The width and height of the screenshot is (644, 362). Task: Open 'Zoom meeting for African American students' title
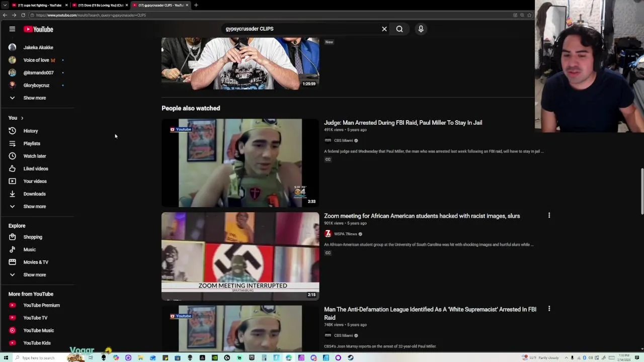(x=422, y=216)
